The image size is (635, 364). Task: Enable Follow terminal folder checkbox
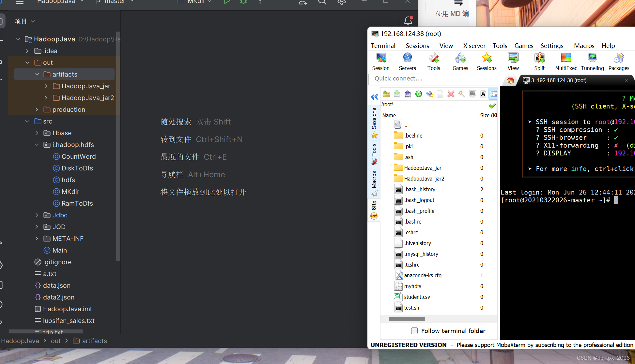click(x=414, y=331)
